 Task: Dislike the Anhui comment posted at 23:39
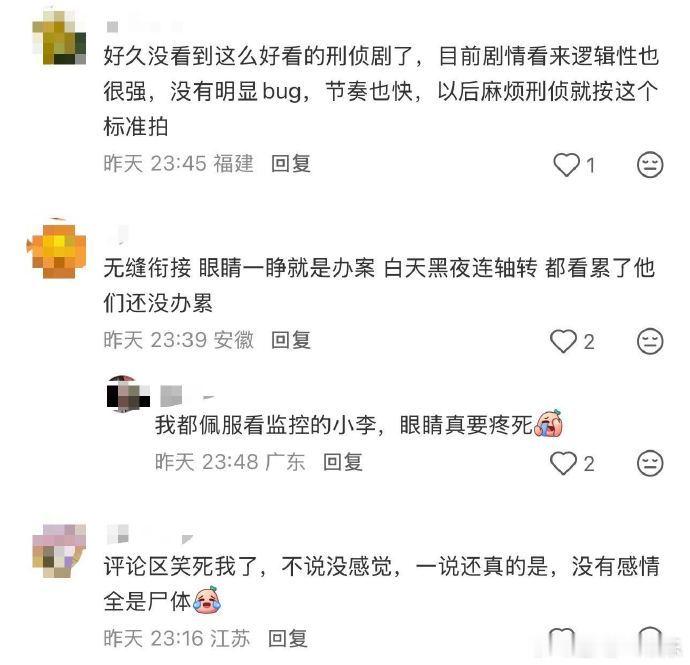click(650, 341)
